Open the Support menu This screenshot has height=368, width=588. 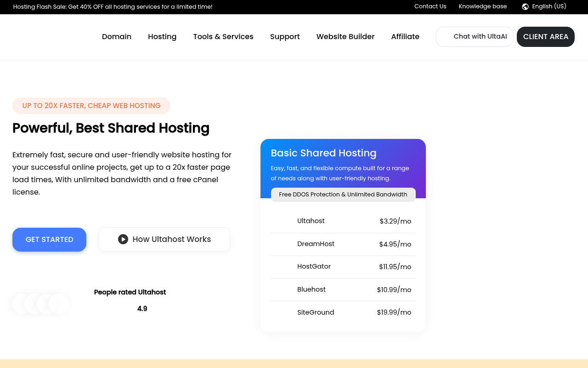coord(285,37)
